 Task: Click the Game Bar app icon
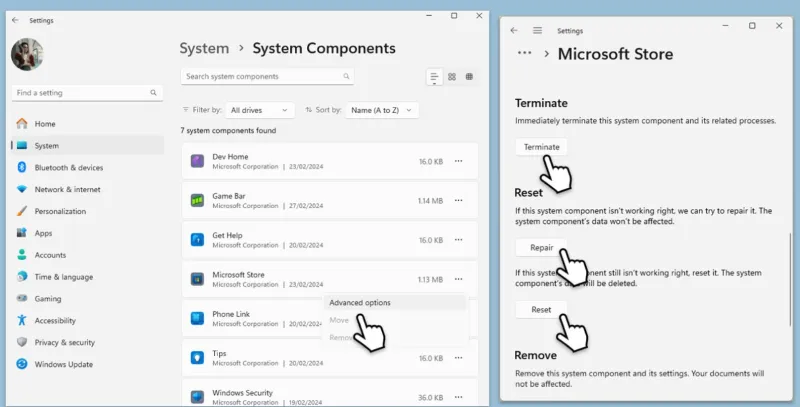pos(197,200)
